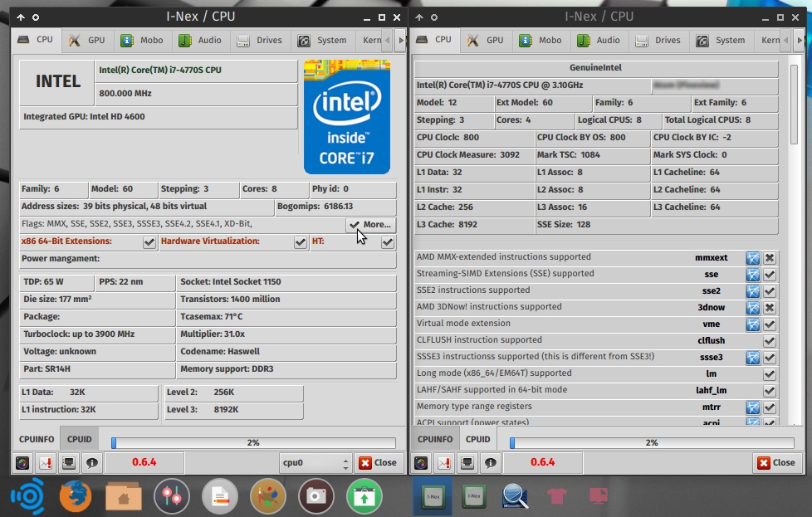Click the Close button in the right window
The image size is (812, 517).
coord(777,463)
